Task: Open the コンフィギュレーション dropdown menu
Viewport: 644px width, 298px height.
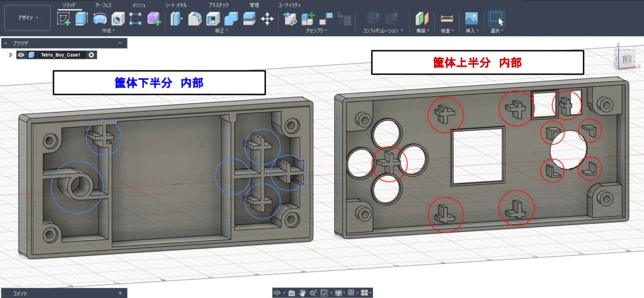Action: 383,31
